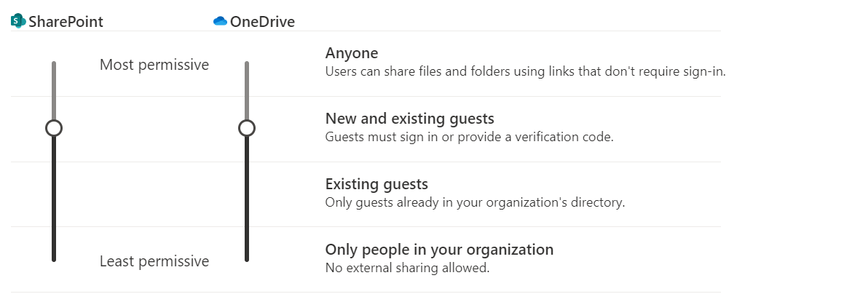Set OneDrive slider to Existing guests level
The height and width of the screenshot is (294, 868).
247,194
